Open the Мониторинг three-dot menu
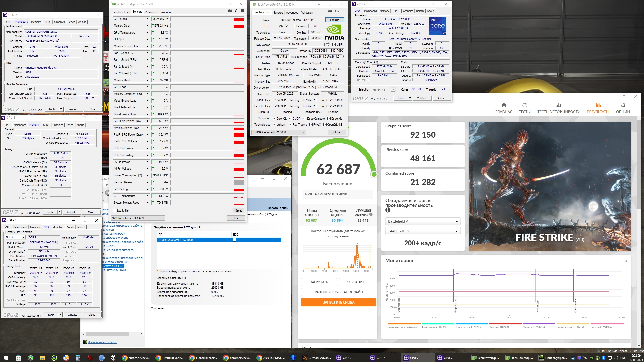The image size is (644, 362). pyautogui.click(x=626, y=260)
